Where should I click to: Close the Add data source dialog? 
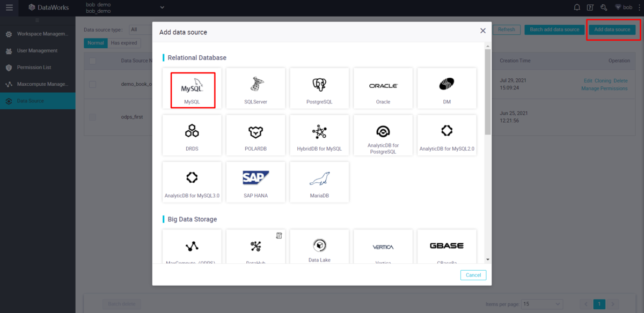[x=482, y=31]
